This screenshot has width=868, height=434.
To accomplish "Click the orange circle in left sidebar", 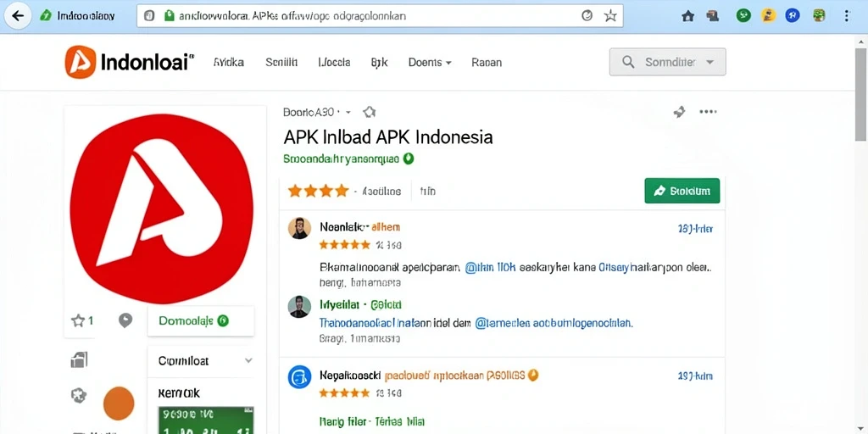I will coord(119,403).
